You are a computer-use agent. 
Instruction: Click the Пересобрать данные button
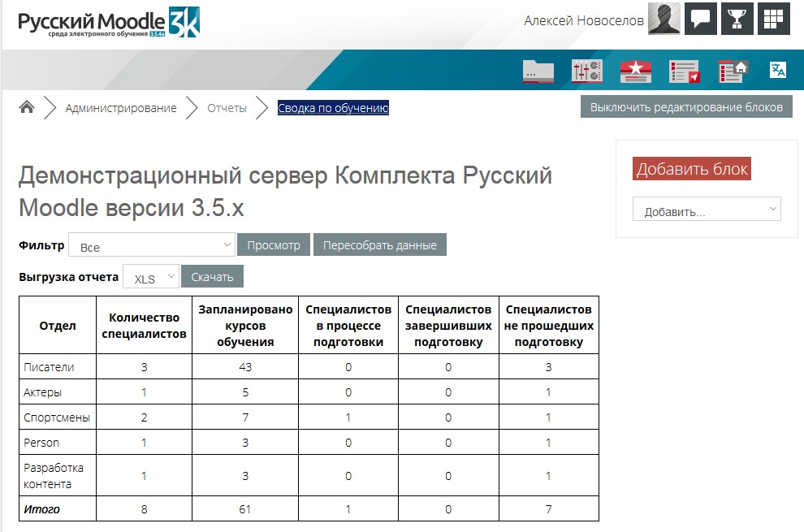(380, 244)
